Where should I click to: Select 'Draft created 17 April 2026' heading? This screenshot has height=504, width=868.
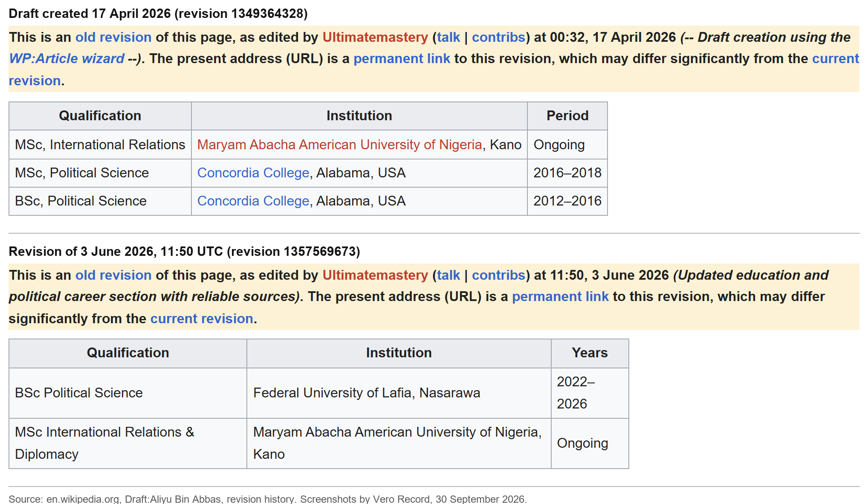pos(158,14)
